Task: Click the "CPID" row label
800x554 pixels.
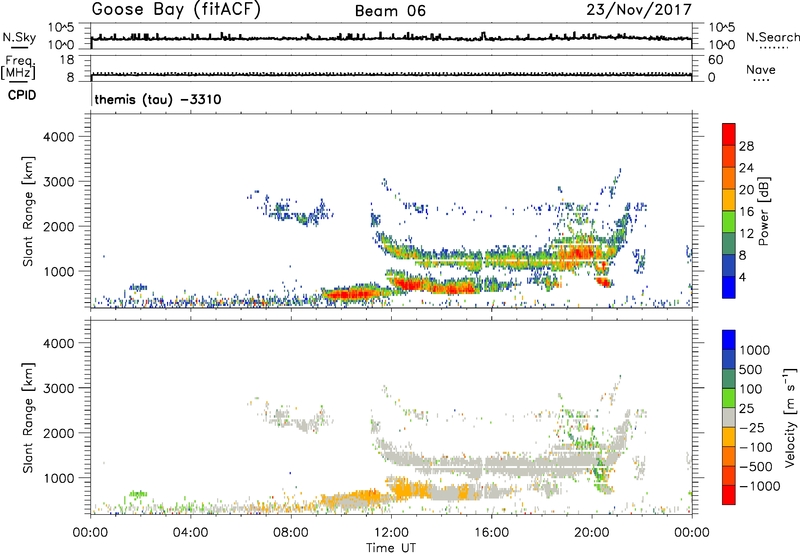Action: click(22, 95)
